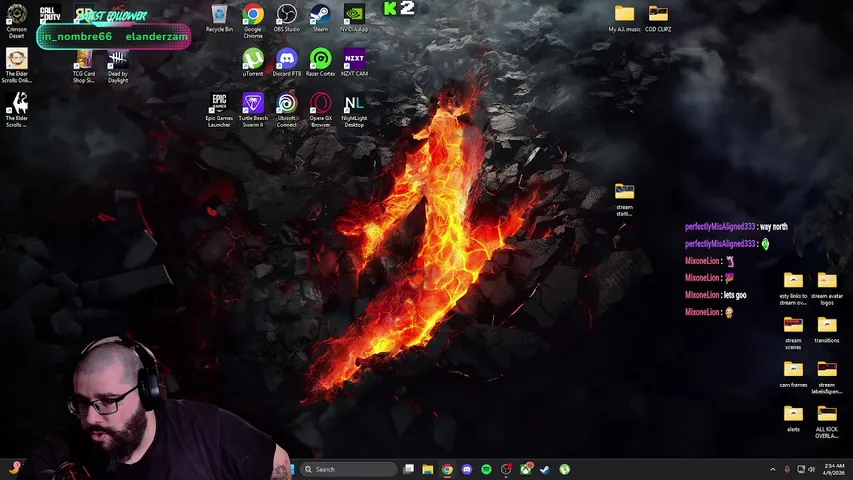853x480 pixels.
Task: Open the NZXT CAM shortcut
Action: click(x=354, y=63)
